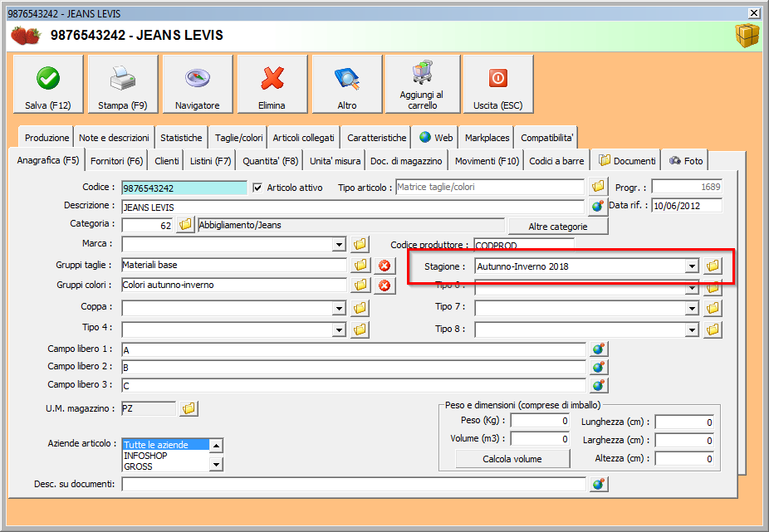769x532 pixels.
Task: Clear Gruppi colori with red X icon
Action: click(384, 286)
